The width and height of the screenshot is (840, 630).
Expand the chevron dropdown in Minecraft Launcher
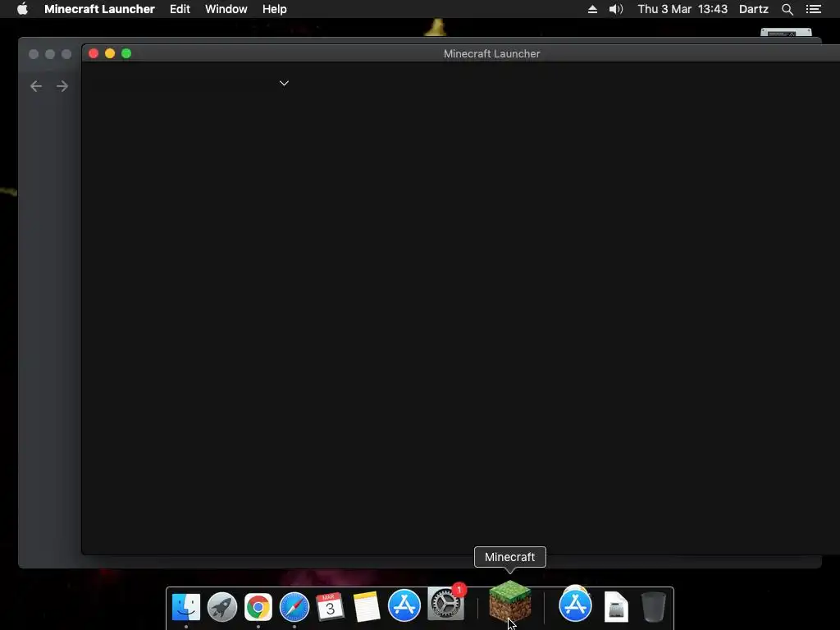[284, 83]
